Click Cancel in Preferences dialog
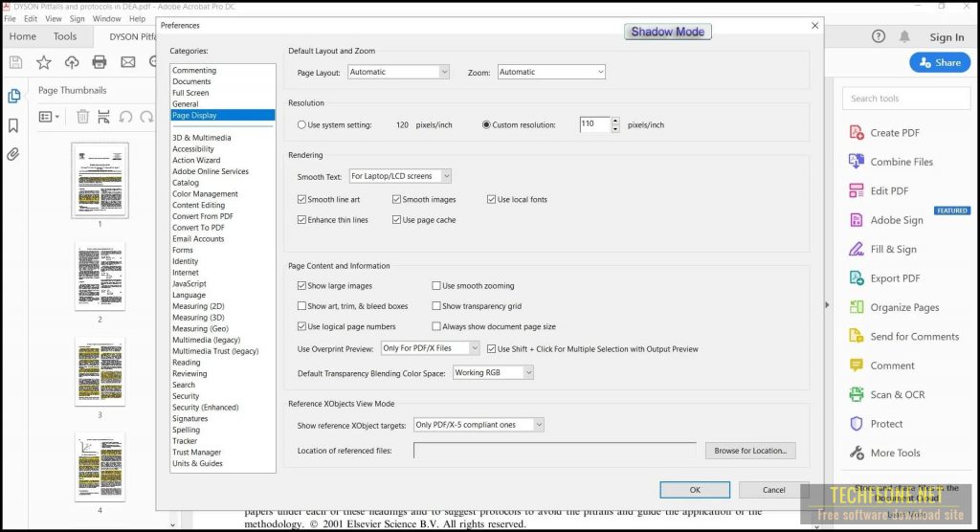The height and width of the screenshot is (532, 980). [773, 490]
